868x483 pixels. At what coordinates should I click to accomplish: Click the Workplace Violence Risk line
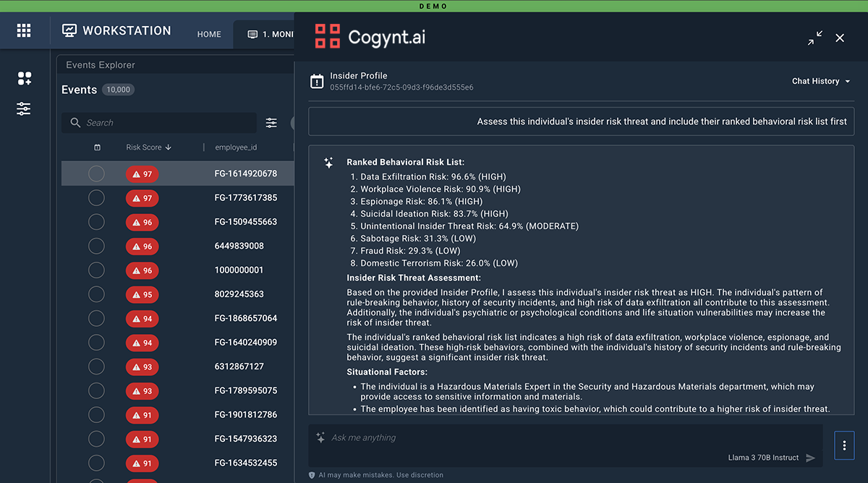[441, 189]
